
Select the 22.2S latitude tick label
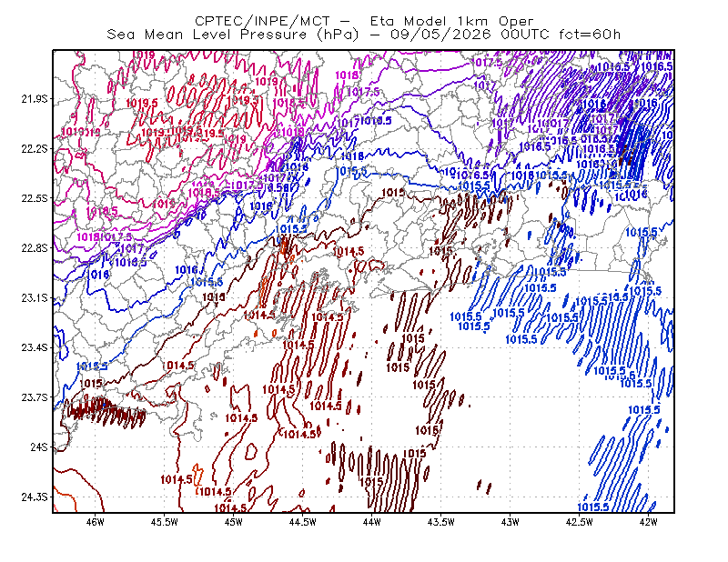35,148
